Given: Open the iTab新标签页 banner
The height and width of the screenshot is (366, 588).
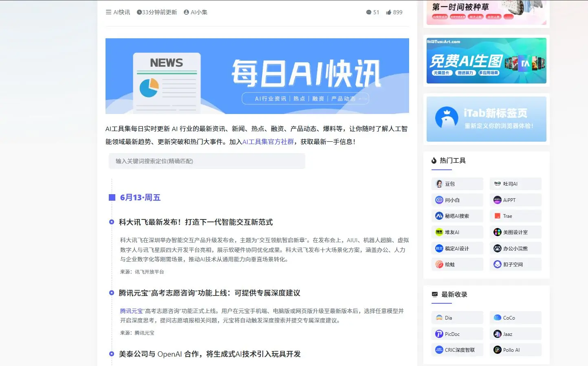Looking at the screenshot, I should point(486,119).
